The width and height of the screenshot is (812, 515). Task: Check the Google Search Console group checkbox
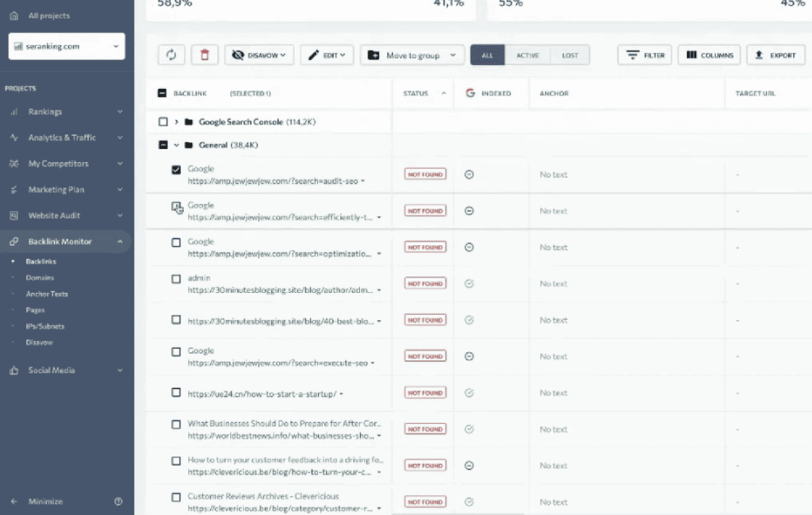pos(163,121)
